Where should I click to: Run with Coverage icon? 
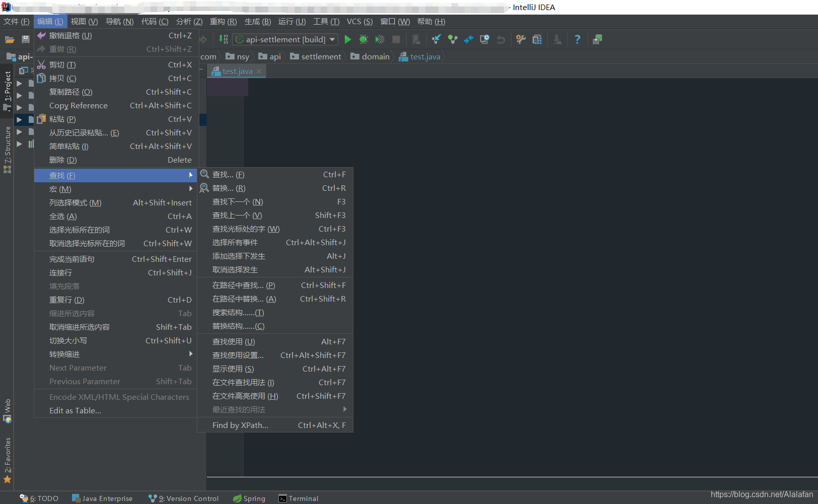tap(380, 39)
